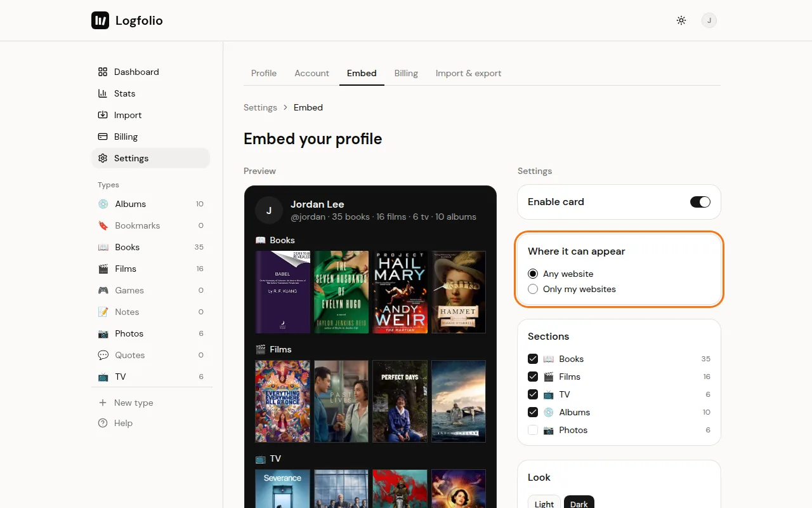Image resolution: width=812 pixels, height=508 pixels.
Task: Click the Everything Everywhere All at Once poster
Action: tap(282, 401)
